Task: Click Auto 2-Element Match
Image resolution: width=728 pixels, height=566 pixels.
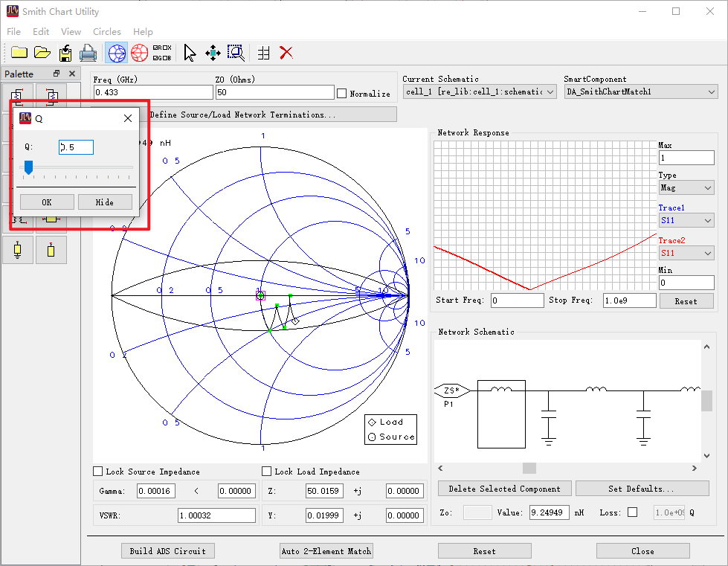Action: tap(326, 550)
